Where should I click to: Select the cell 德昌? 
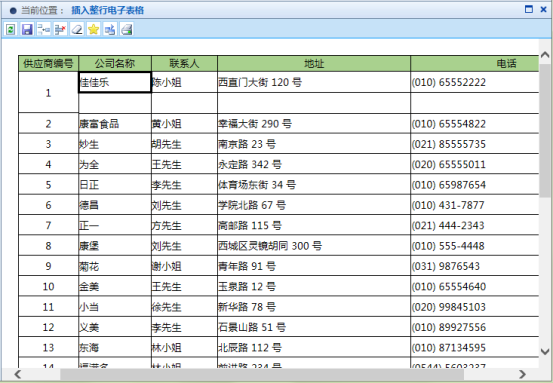coord(115,205)
